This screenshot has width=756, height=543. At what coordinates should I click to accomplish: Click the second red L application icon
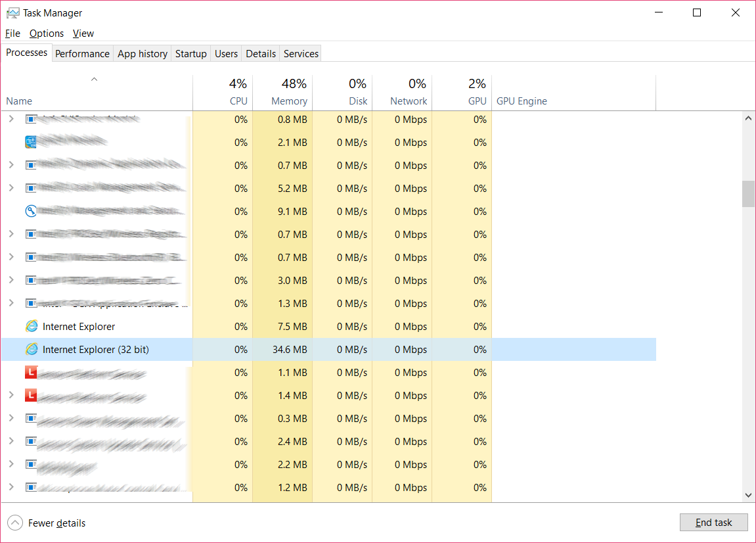[x=30, y=395]
